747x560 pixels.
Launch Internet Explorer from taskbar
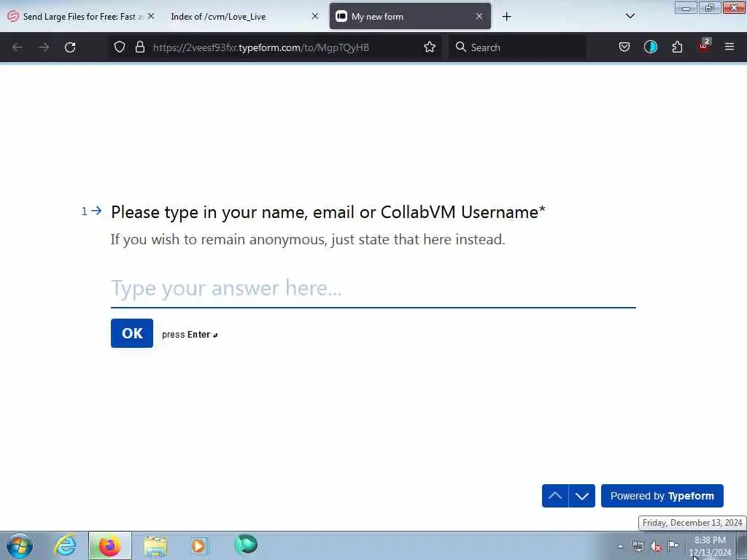(65, 545)
